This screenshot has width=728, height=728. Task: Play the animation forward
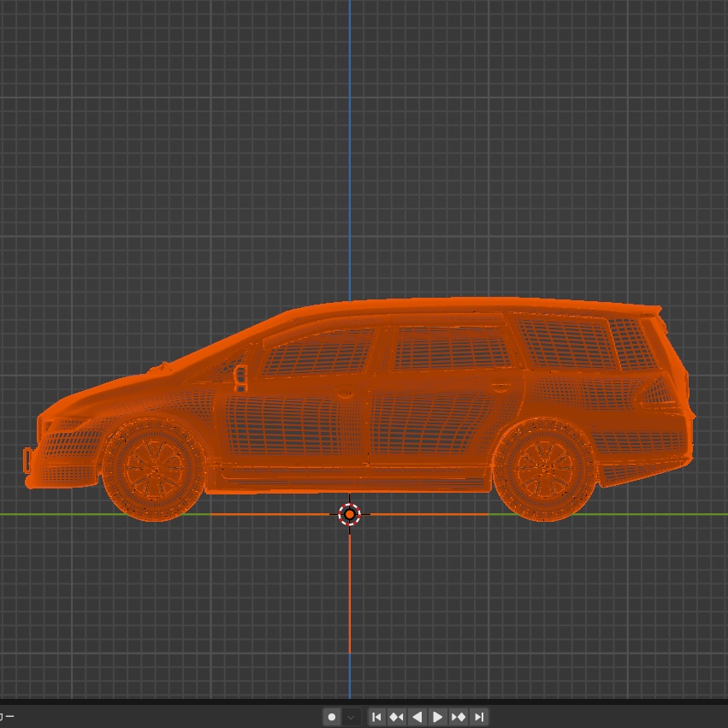438,717
